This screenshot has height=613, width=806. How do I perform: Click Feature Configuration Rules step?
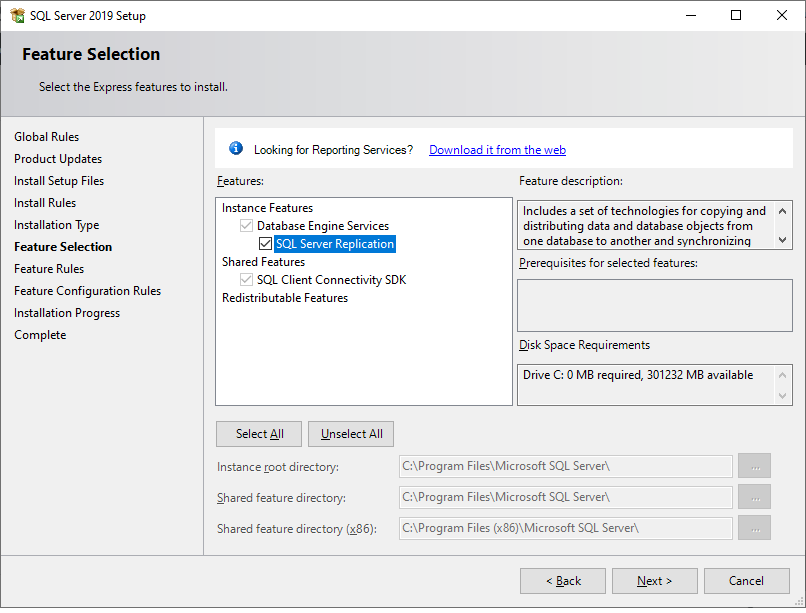(x=87, y=291)
